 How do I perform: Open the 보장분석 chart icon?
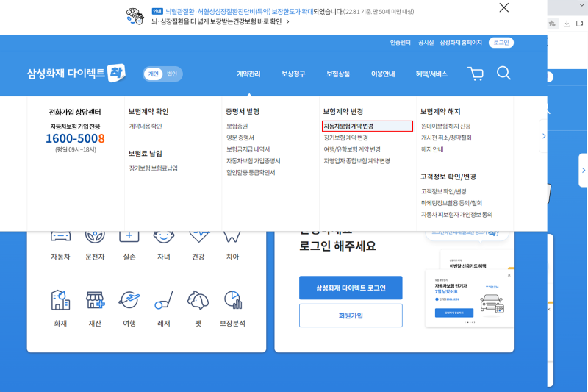click(x=233, y=300)
